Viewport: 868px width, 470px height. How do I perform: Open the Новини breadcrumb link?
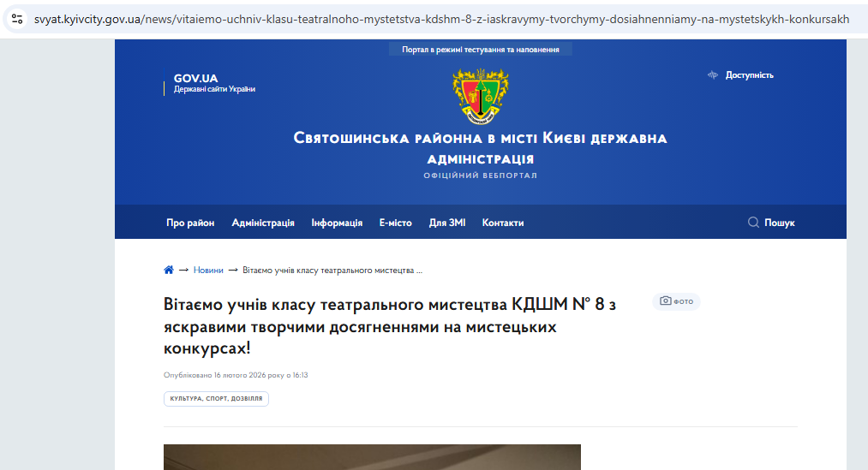[208, 271]
